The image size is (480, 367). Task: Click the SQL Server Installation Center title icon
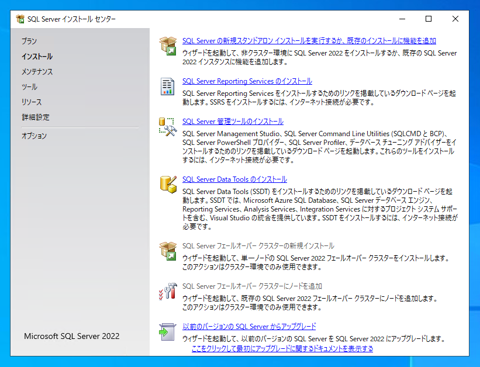20,19
